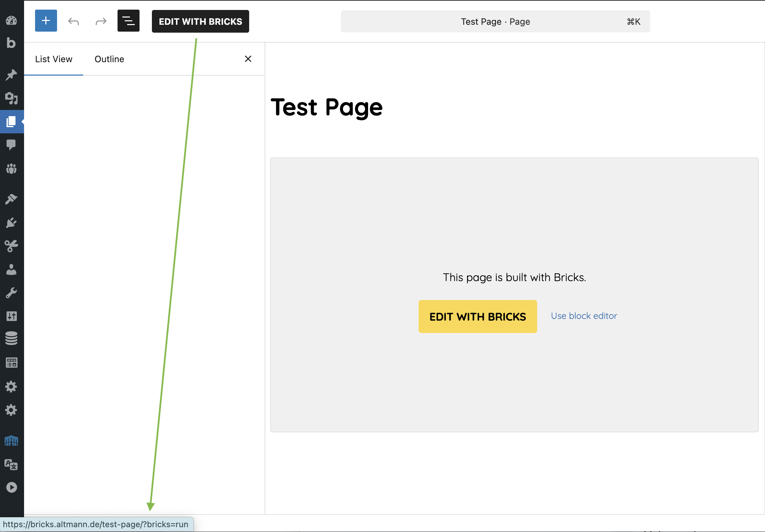Click the Test Page title heading
Image resolution: width=765 pixels, height=532 pixels.
coord(326,107)
